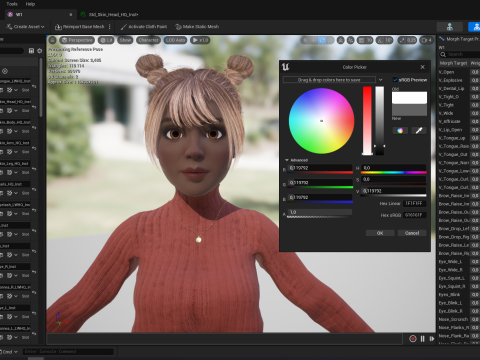Toggle rotation snapping with value 10°
Viewport: 480px width, 360px height.
coord(384,40)
